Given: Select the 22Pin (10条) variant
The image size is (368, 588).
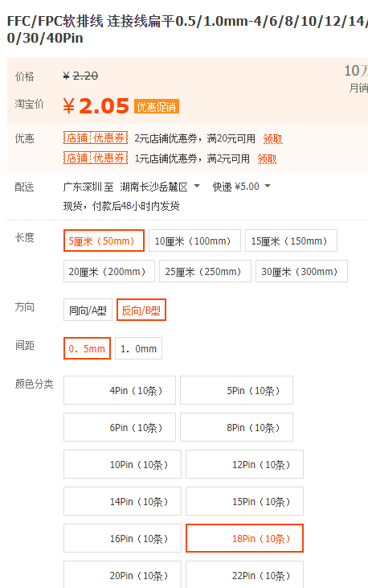Looking at the screenshot, I should coord(244,574).
